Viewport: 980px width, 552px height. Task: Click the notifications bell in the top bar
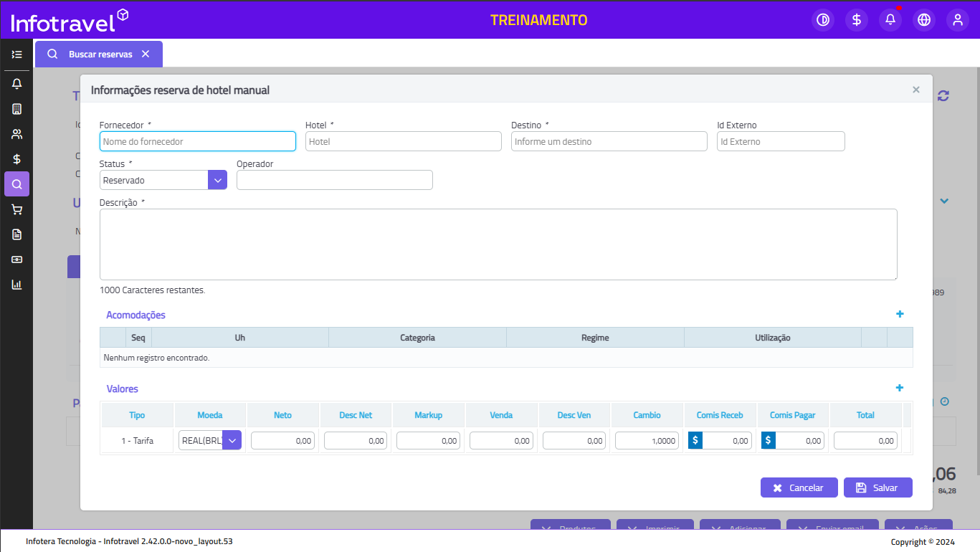pyautogui.click(x=890, y=20)
